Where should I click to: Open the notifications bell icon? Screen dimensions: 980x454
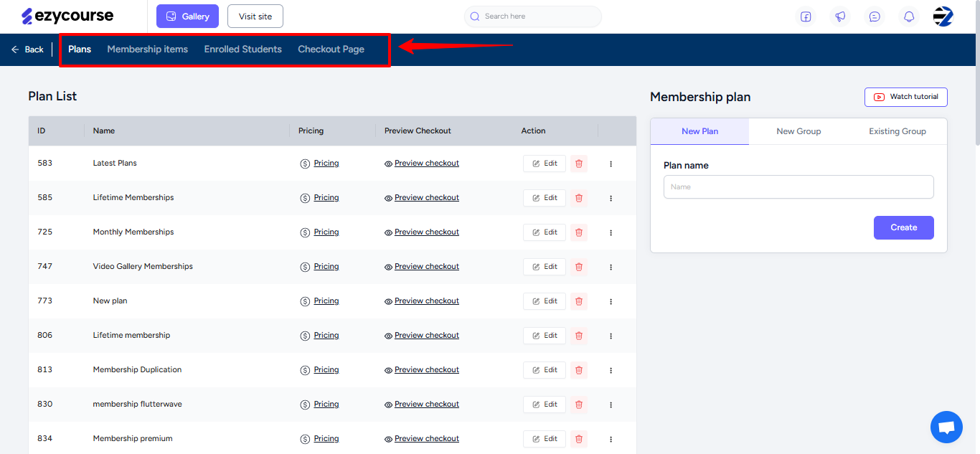pos(909,16)
